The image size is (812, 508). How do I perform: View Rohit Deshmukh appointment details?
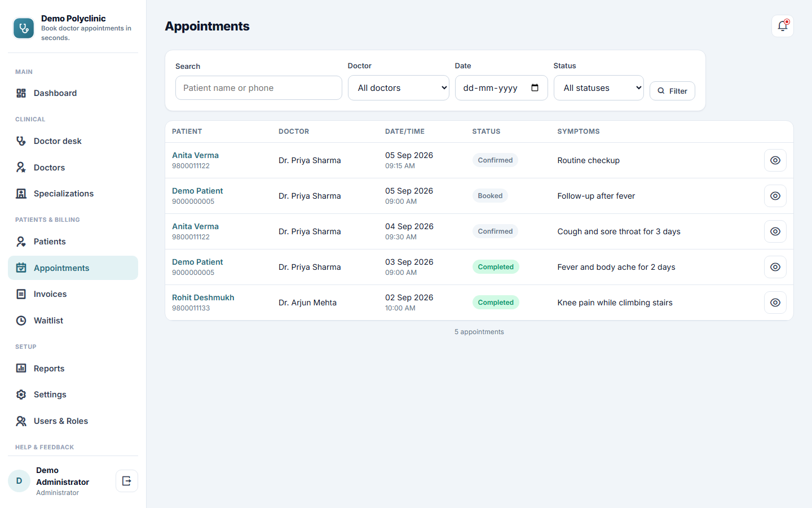775,303
